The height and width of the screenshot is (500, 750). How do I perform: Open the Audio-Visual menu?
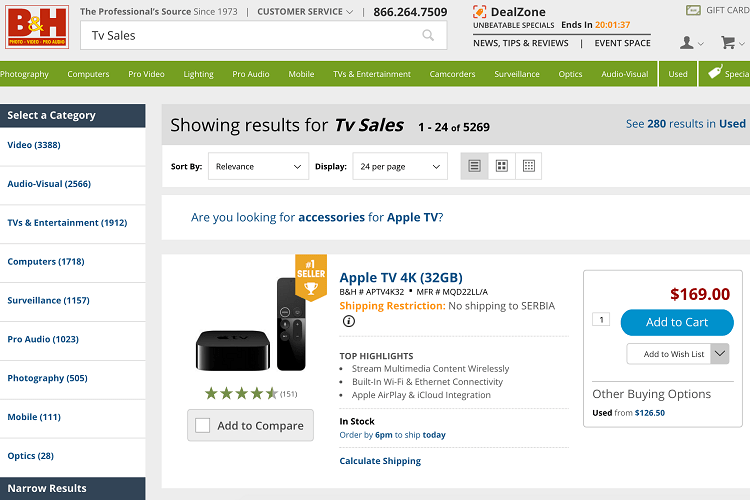point(625,74)
